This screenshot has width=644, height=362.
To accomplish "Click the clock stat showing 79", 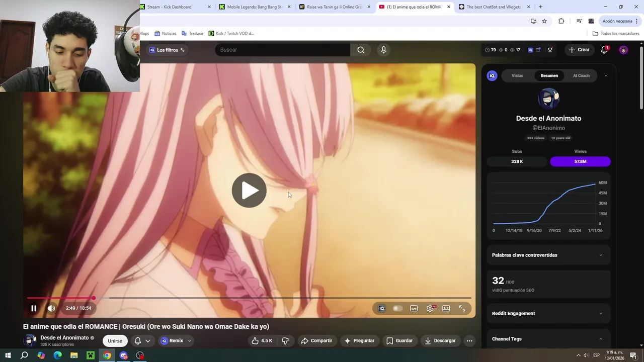I will tap(490, 50).
